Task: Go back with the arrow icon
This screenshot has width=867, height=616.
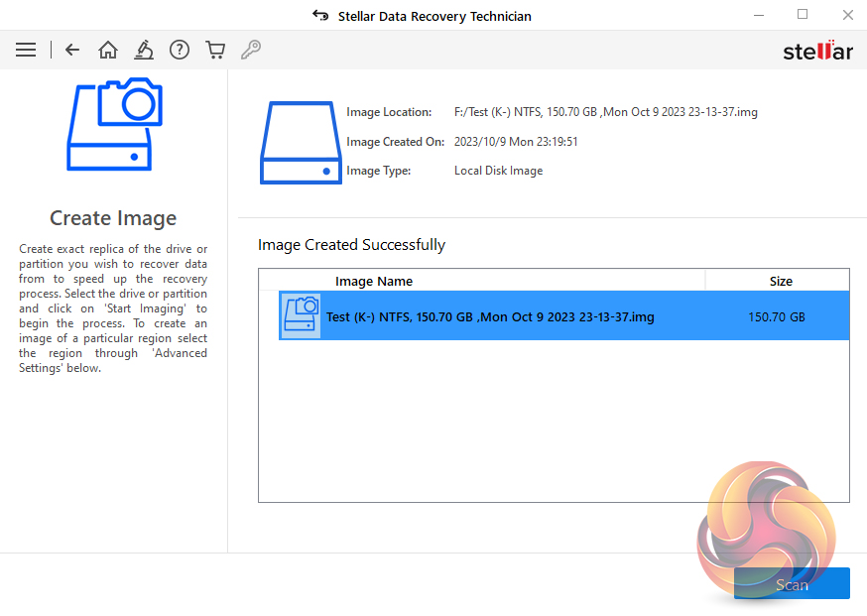Action: (72, 50)
